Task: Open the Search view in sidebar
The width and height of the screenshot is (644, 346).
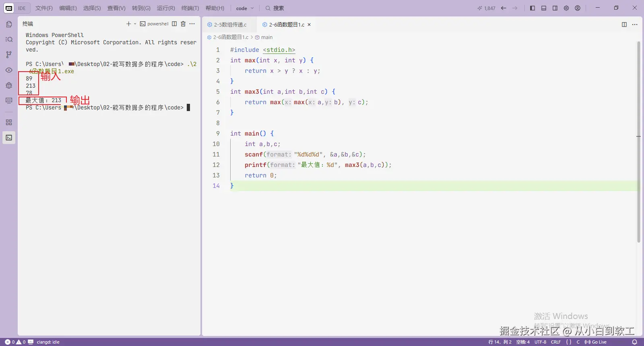Action: coord(9,39)
